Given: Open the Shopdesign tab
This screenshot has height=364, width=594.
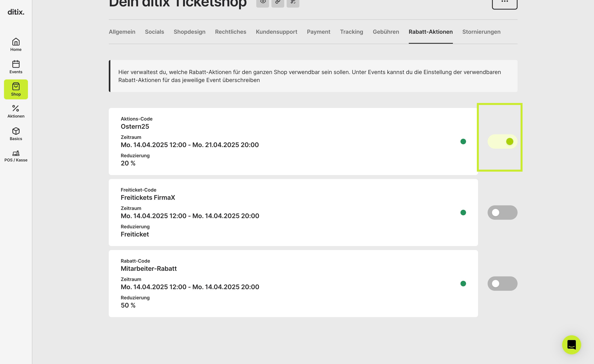Looking at the screenshot, I should pyautogui.click(x=189, y=32).
